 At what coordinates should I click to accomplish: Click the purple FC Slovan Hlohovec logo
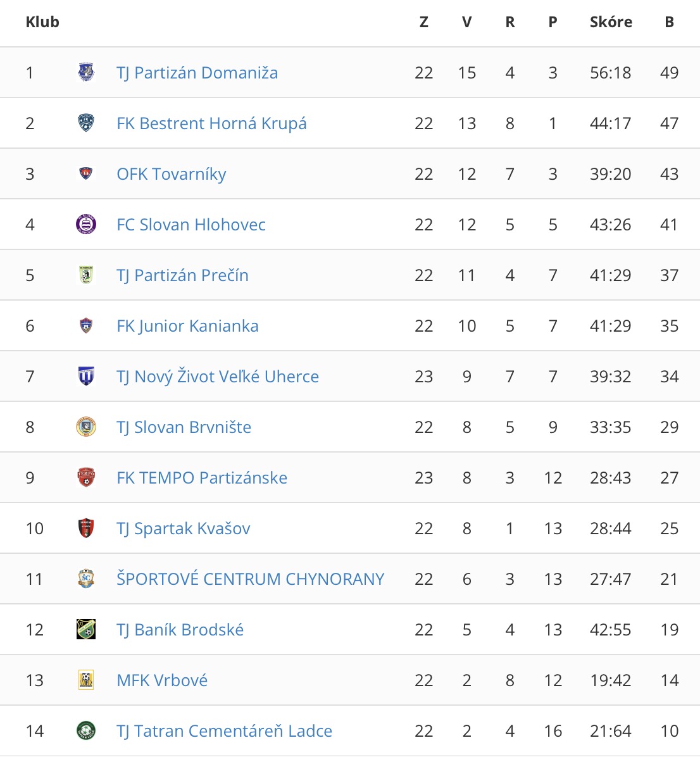click(86, 225)
